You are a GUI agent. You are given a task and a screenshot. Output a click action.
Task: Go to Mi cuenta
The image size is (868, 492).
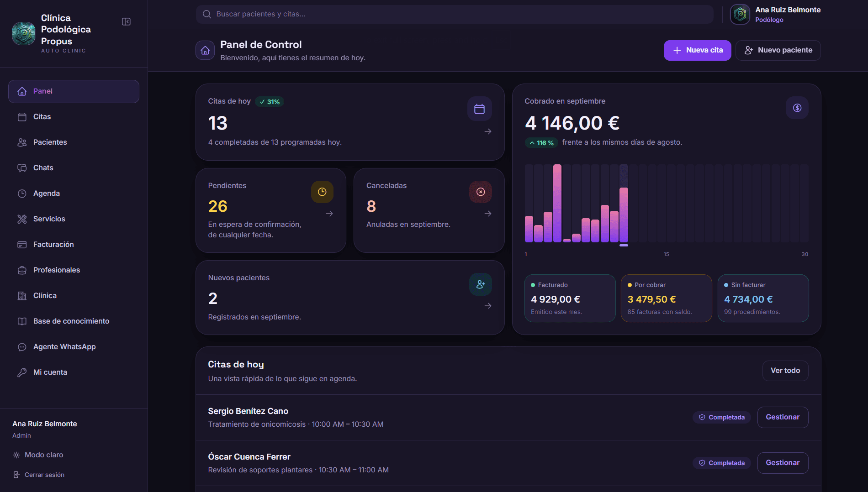(74, 372)
